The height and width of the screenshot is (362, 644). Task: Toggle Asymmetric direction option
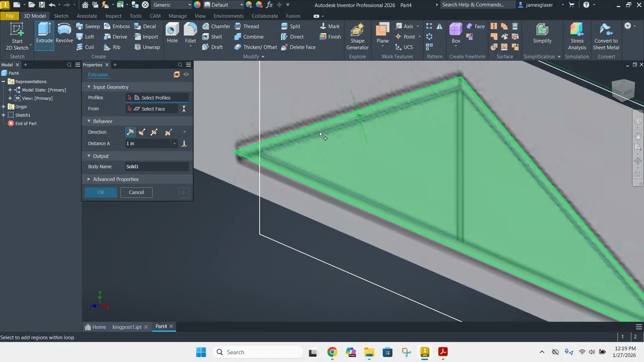pyautogui.click(x=168, y=132)
